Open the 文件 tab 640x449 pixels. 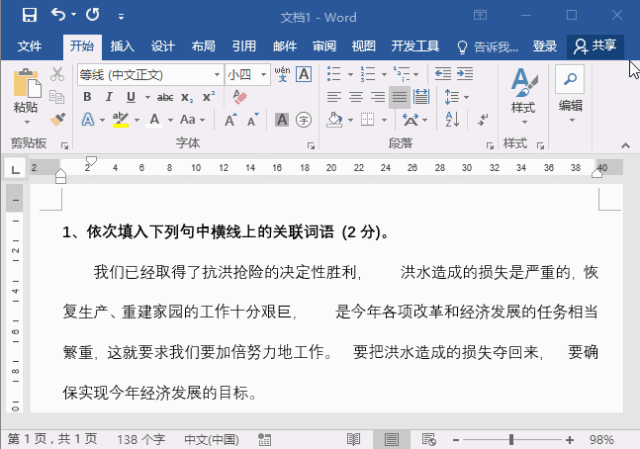[x=29, y=46]
